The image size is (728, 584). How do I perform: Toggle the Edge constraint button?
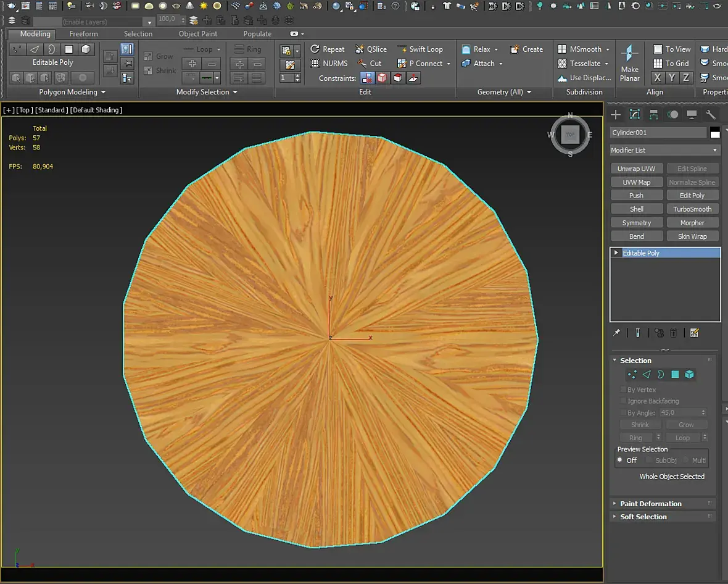(x=383, y=78)
